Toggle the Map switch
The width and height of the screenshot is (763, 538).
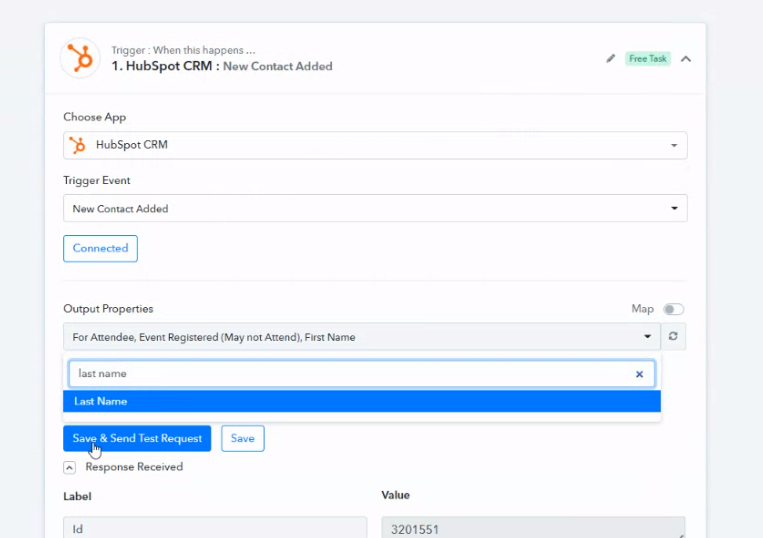(674, 309)
